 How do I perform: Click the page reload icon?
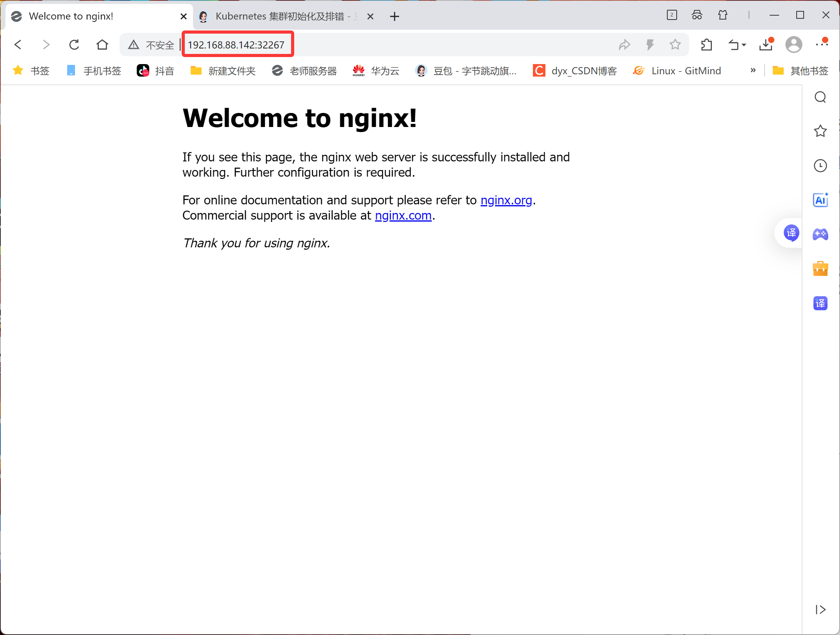[x=74, y=45]
